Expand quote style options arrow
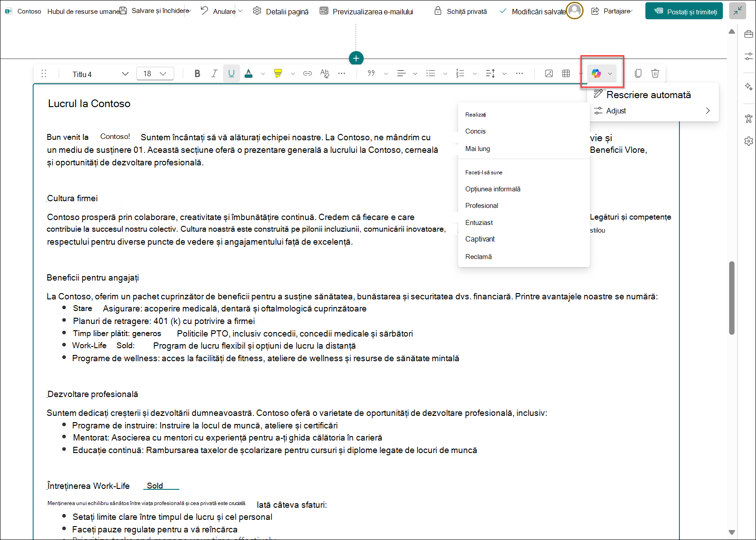The image size is (756, 540). point(386,73)
